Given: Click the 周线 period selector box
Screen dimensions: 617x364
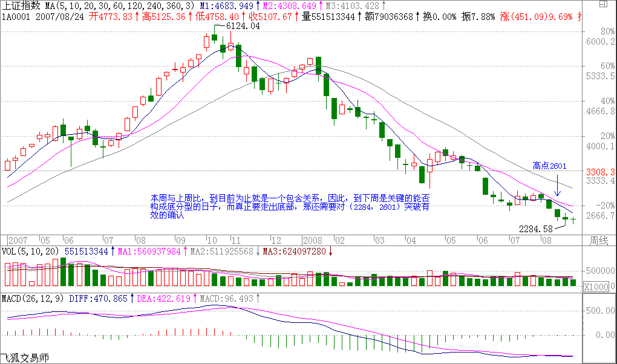Looking at the screenshot, I should [x=598, y=241].
